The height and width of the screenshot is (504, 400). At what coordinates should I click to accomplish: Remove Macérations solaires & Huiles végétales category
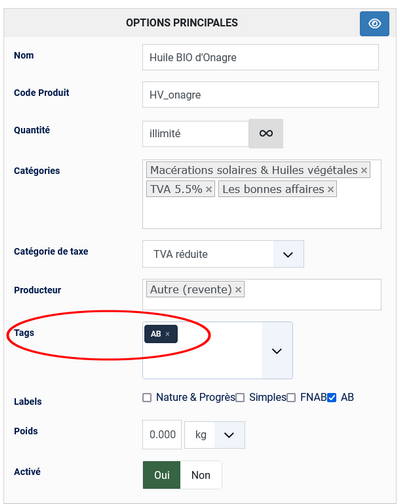click(x=364, y=171)
